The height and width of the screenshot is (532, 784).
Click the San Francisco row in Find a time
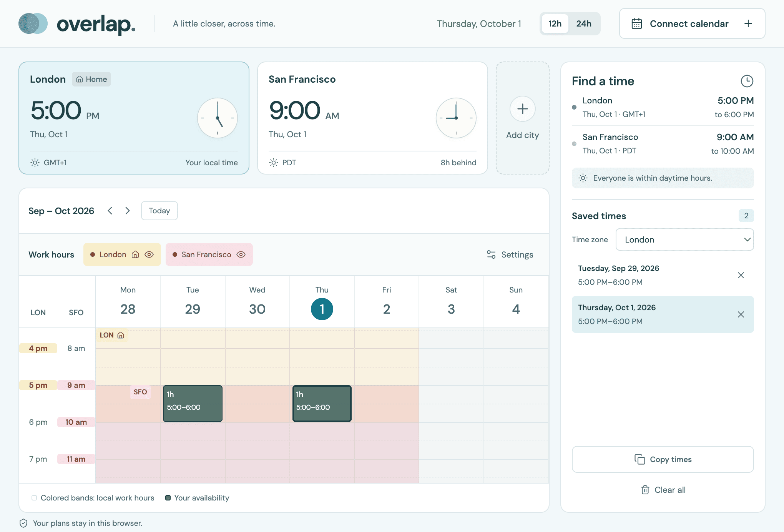pyautogui.click(x=663, y=144)
